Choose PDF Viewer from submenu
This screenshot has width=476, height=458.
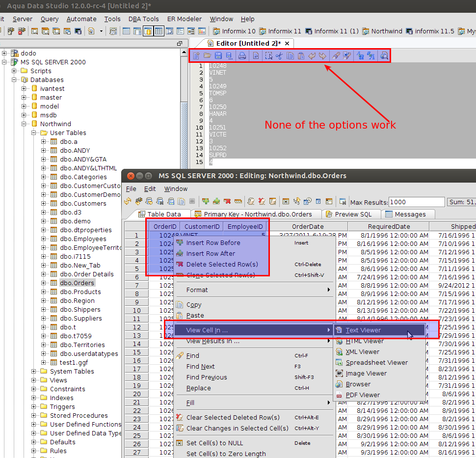pyautogui.click(x=379, y=395)
